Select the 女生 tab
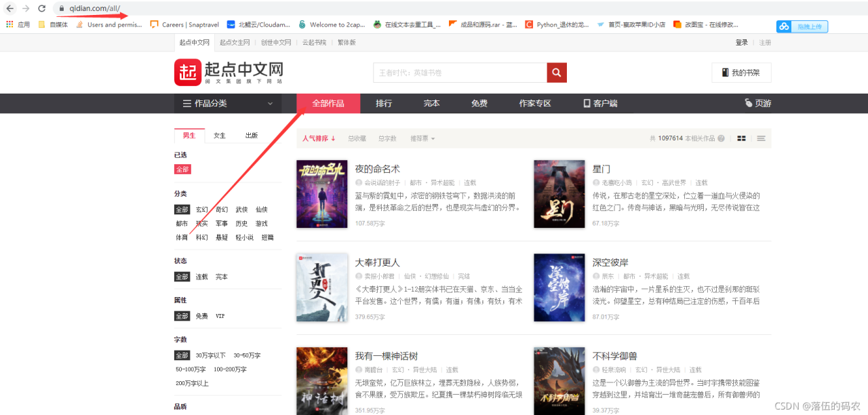Screen dimensions: 868x415 coord(220,135)
